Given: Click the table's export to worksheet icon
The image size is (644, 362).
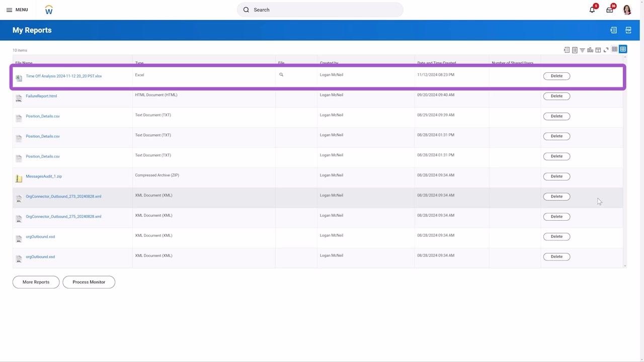Looking at the screenshot, I should click(x=575, y=50).
